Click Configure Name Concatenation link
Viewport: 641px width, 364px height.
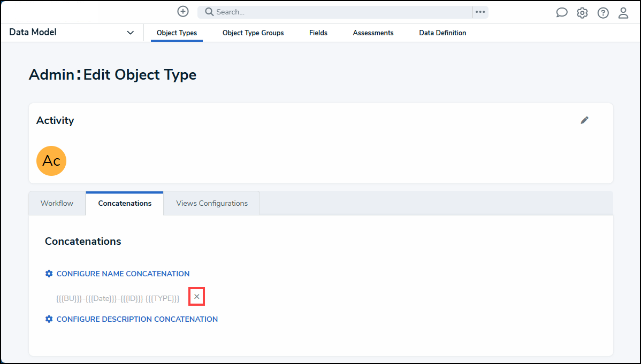[x=123, y=274]
